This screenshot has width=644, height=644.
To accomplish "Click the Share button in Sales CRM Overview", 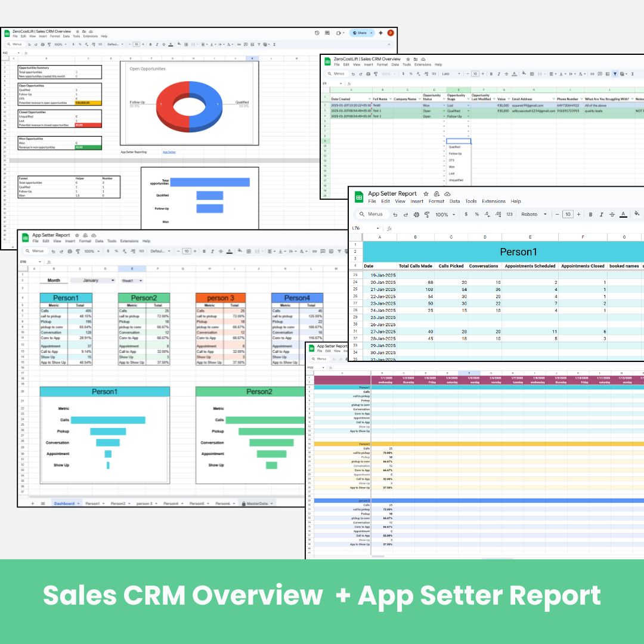I will click(x=361, y=33).
